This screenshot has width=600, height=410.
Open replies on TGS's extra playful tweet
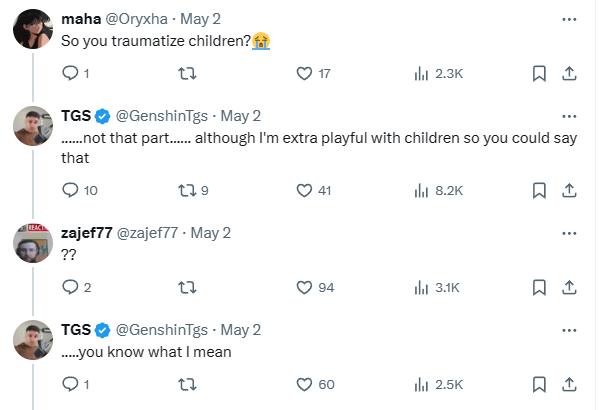click(70, 190)
